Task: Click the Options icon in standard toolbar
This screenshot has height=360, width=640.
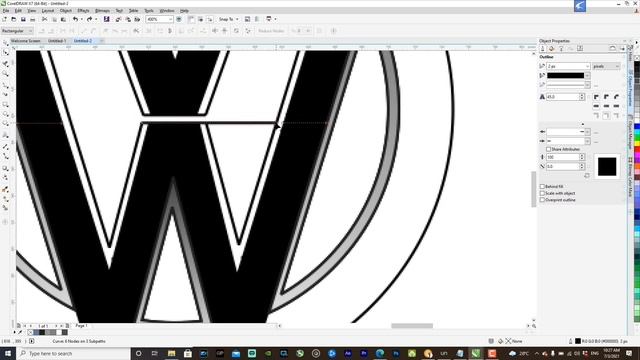Action: [x=247, y=19]
